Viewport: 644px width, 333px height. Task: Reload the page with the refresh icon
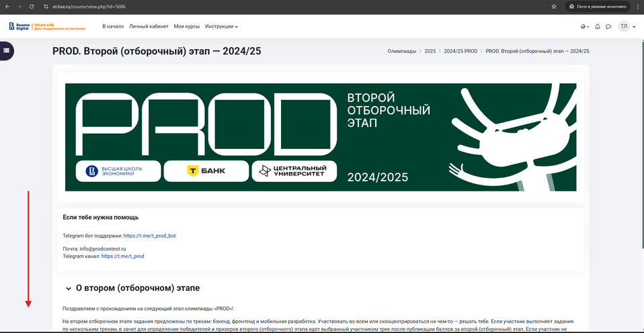(32, 7)
